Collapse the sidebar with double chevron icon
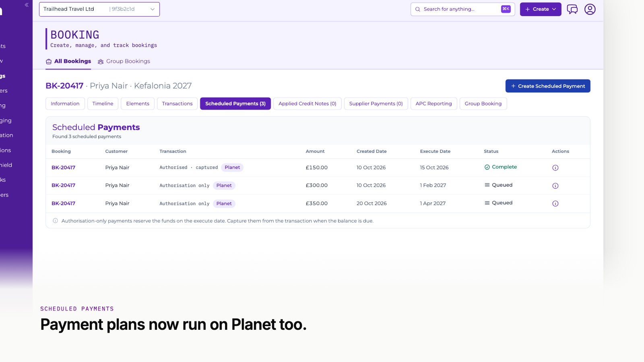The height and width of the screenshot is (362, 644). click(x=27, y=5)
